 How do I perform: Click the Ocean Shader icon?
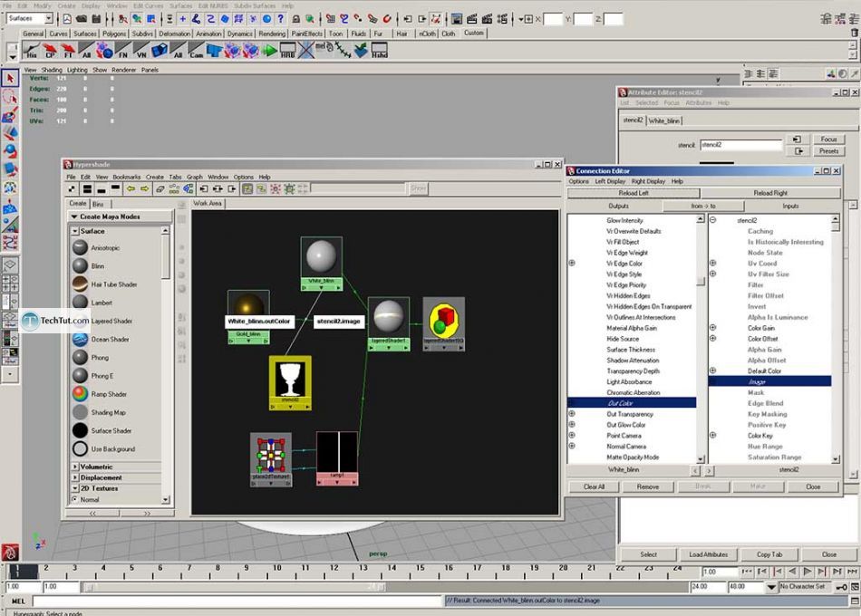point(80,340)
